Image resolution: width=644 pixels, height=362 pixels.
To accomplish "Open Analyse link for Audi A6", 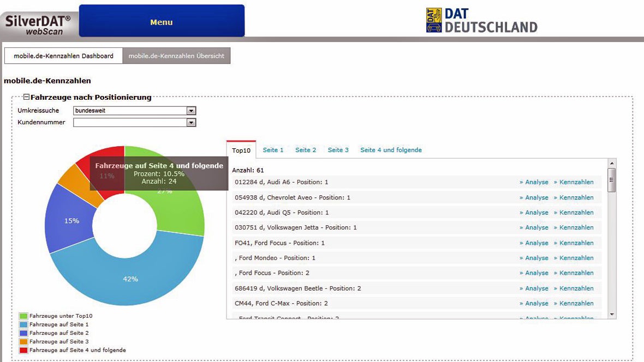I will point(534,182).
